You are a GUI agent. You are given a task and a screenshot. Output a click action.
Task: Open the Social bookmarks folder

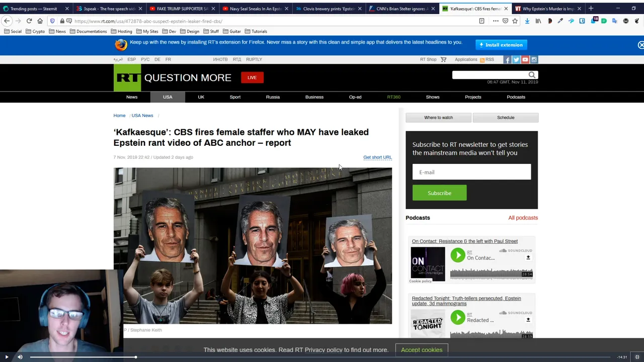tap(13, 31)
